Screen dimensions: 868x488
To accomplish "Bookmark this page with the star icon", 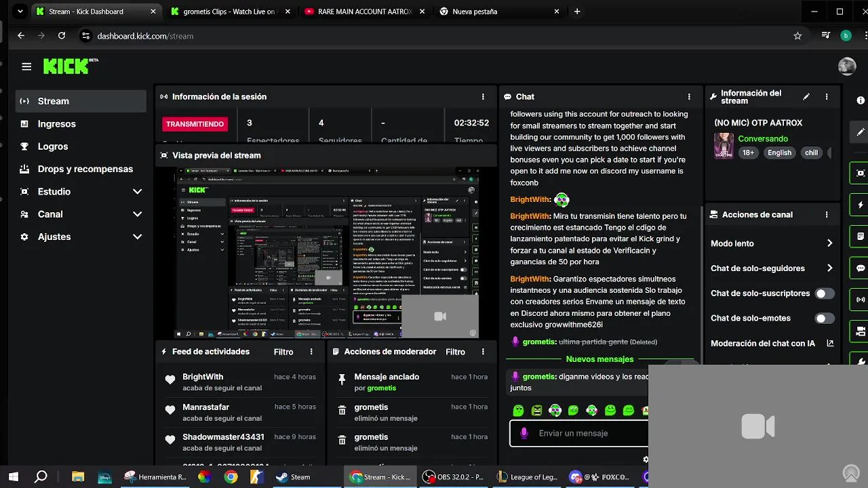I will click(797, 36).
